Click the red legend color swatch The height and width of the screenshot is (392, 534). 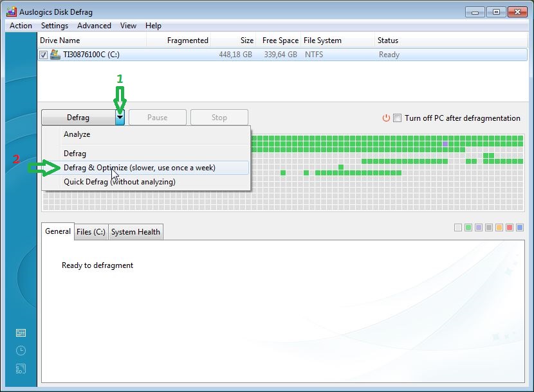point(510,227)
